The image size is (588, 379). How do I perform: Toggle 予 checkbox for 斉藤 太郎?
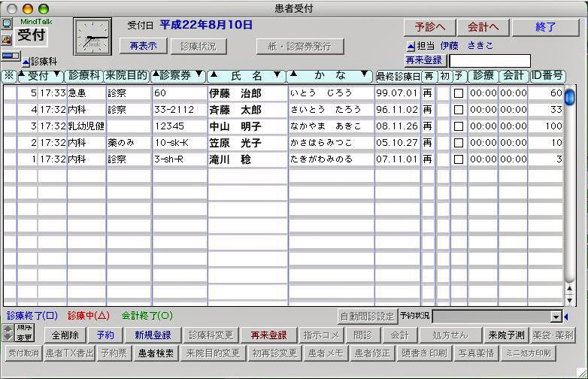point(458,110)
